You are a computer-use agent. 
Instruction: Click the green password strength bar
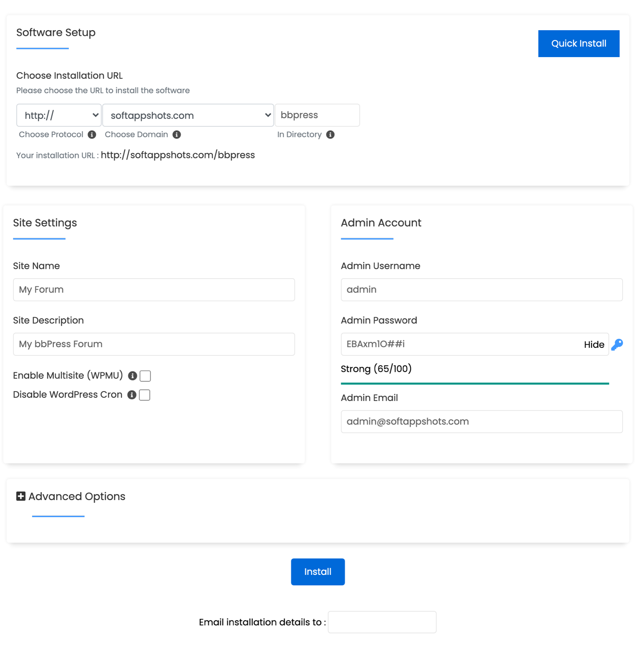[x=474, y=384]
